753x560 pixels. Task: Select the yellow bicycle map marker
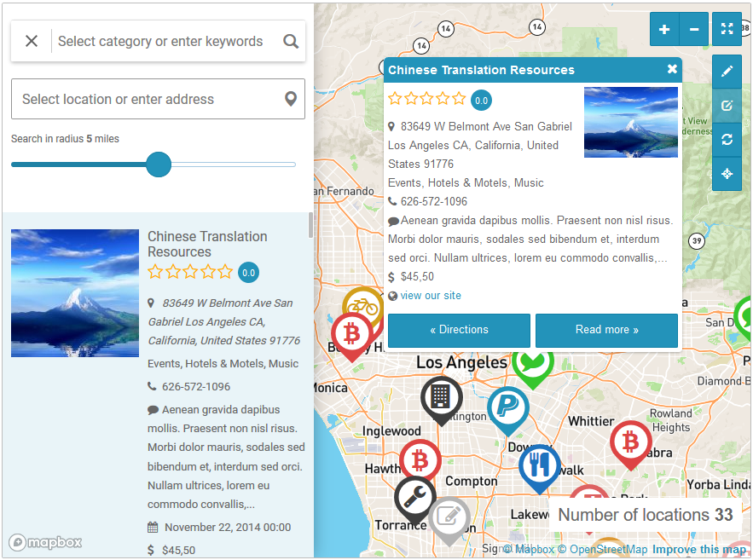pyautogui.click(x=361, y=303)
